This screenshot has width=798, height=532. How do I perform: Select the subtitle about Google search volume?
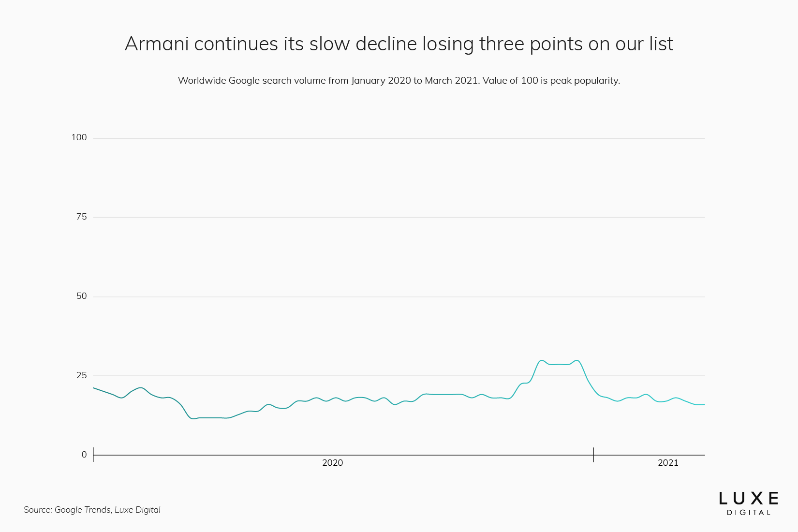[399, 81]
